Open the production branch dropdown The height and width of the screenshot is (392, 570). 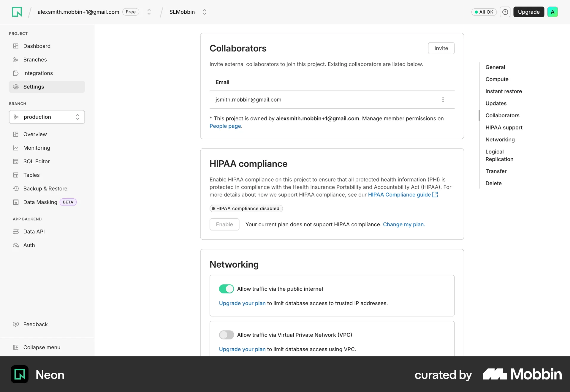click(x=47, y=117)
